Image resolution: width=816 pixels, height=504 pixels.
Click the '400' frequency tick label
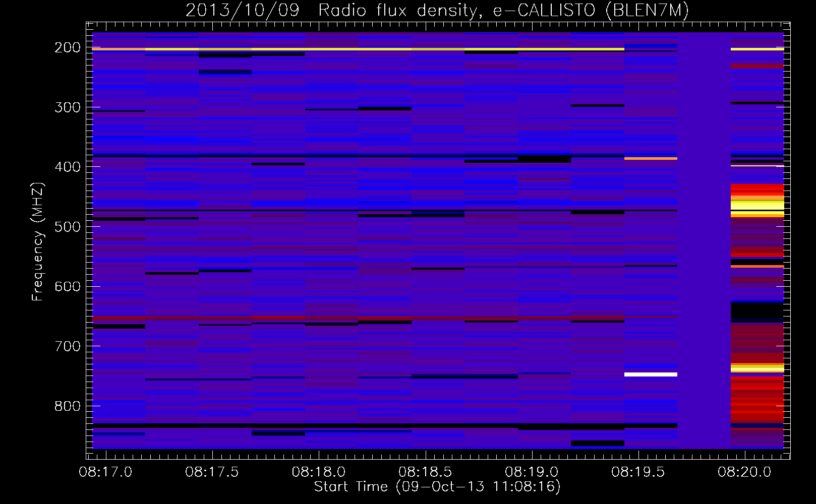68,167
